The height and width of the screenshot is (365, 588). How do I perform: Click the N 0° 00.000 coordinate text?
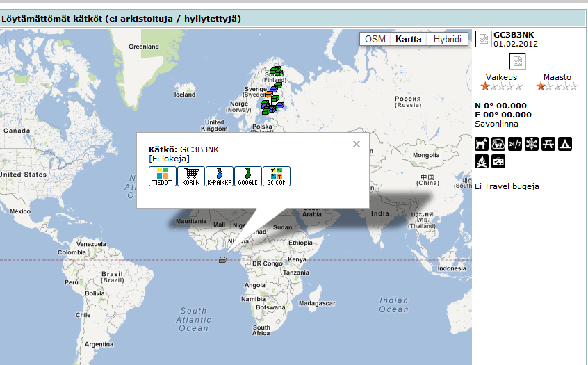tap(500, 106)
